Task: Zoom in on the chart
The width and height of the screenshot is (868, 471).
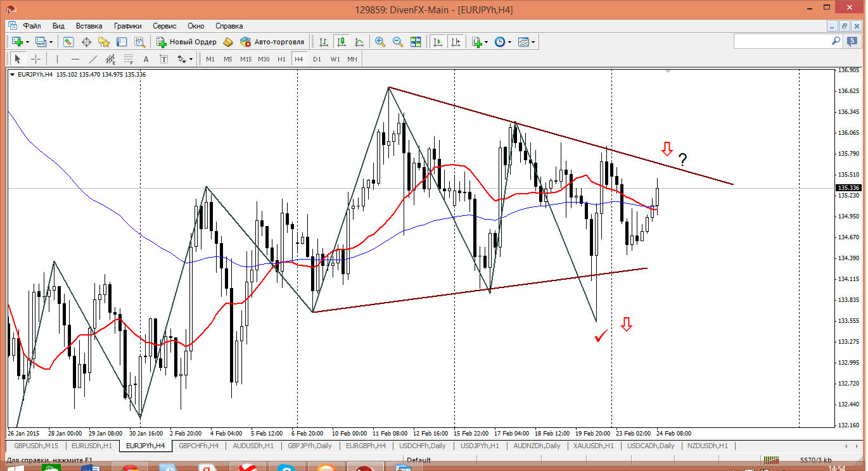Action: [380, 42]
